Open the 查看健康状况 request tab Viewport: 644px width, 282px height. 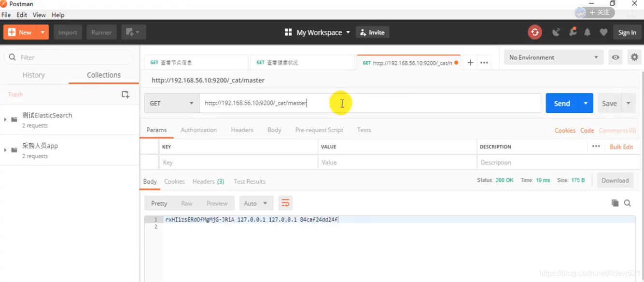(303, 63)
